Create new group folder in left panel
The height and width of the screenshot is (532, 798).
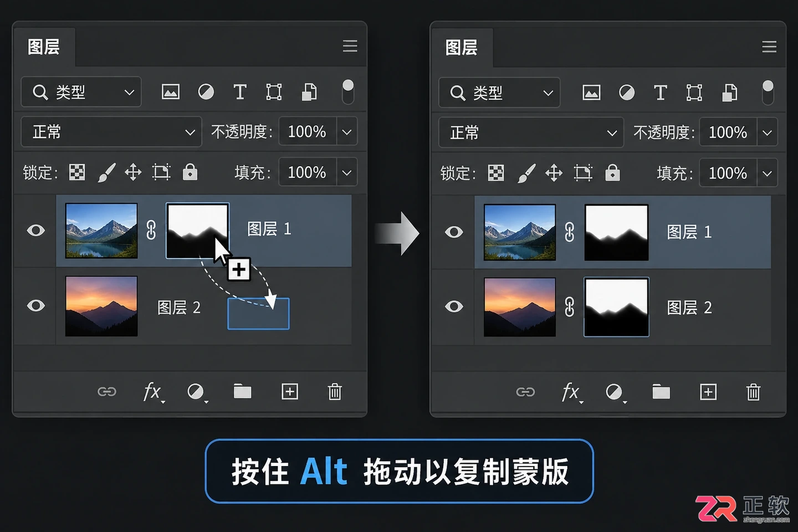click(243, 392)
